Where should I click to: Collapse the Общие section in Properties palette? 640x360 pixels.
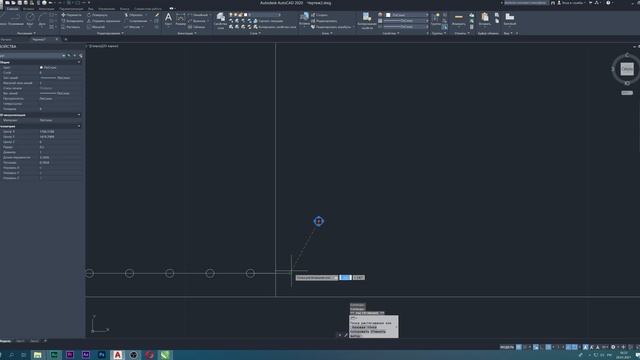coord(79,62)
